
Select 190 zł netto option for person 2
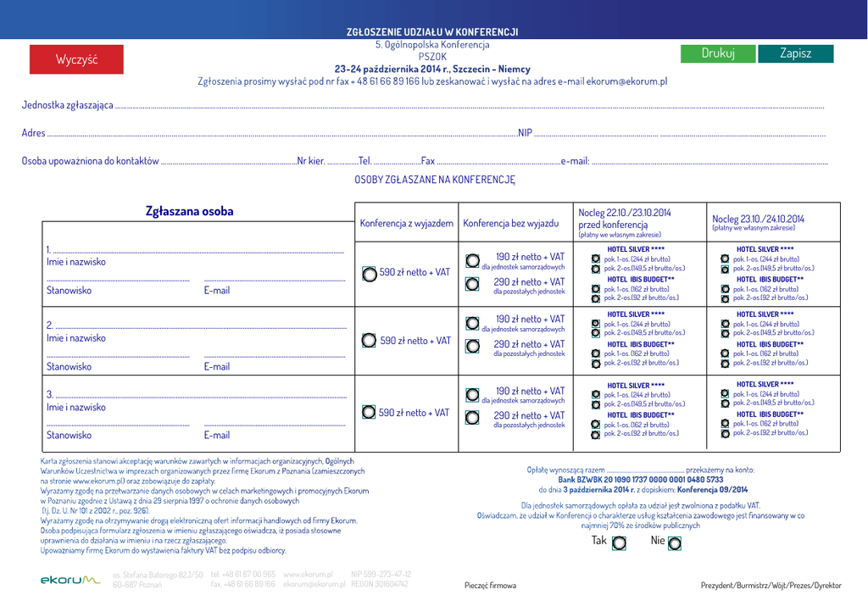(472, 323)
